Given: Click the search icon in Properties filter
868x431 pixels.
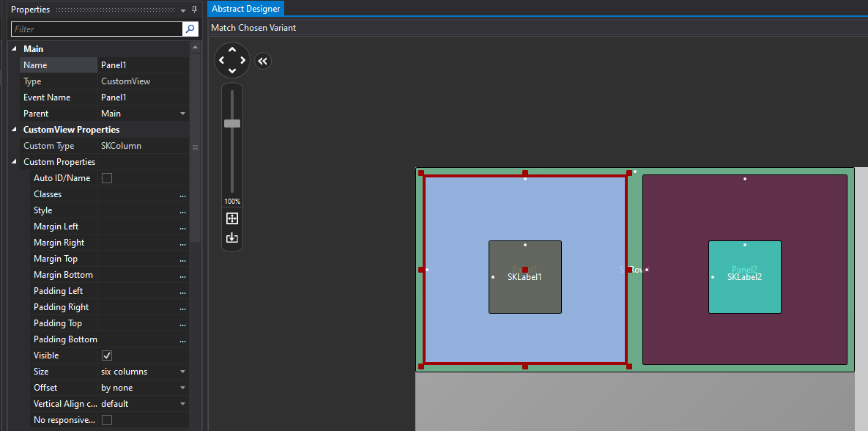Looking at the screenshot, I should click(190, 29).
